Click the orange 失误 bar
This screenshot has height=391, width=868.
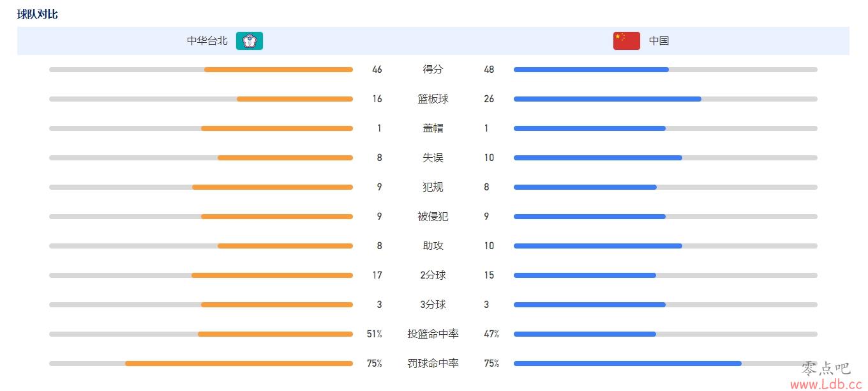click(x=285, y=158)
